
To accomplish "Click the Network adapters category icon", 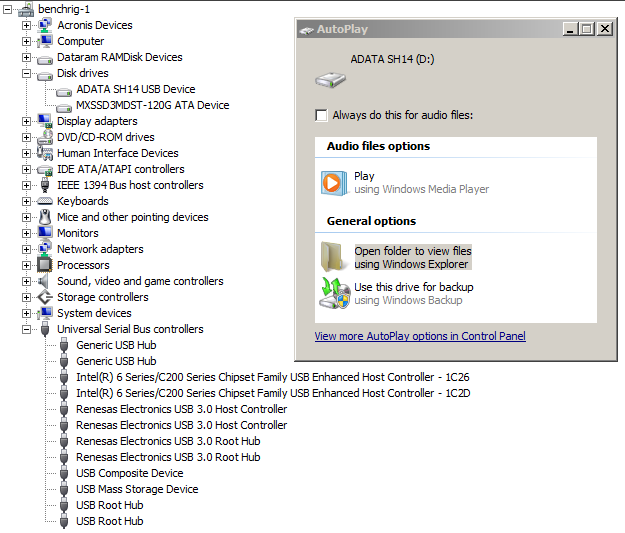I will [45, 249].
